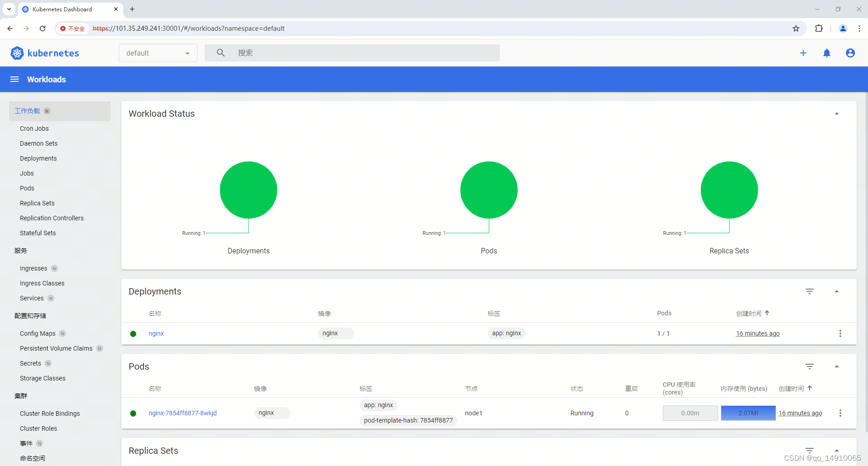Click the pod CPU usage bar 0.00m
868x466 pixels.
tap(690, 413)
